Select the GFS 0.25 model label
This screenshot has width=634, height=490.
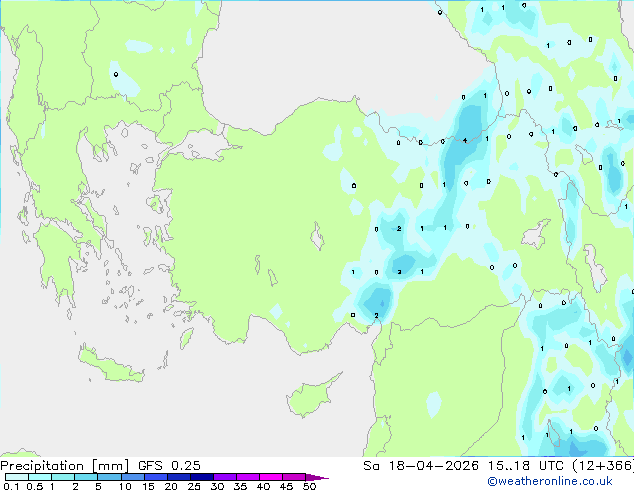point(169,465)
